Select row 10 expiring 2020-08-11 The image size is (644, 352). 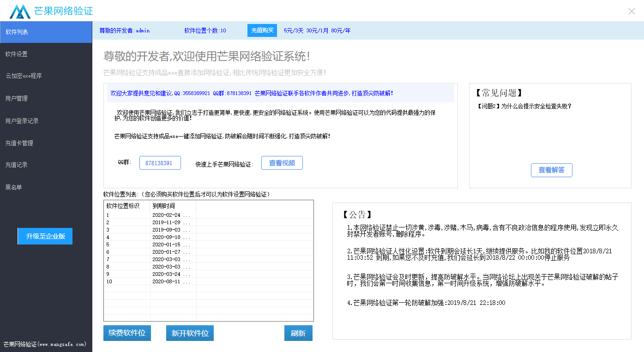(209, 281)
